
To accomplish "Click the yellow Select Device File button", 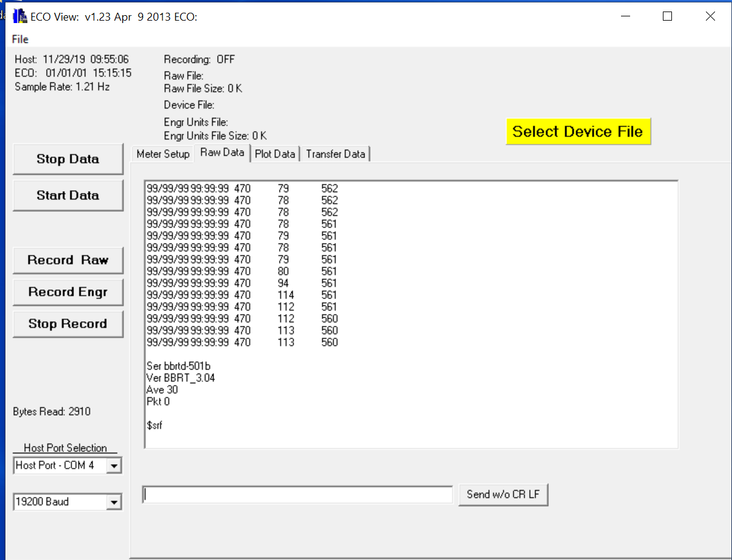I will [577, 132].
